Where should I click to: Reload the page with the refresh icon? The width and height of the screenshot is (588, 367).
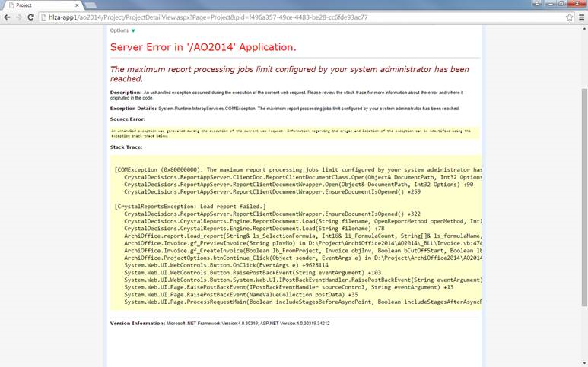pos(31,17)
